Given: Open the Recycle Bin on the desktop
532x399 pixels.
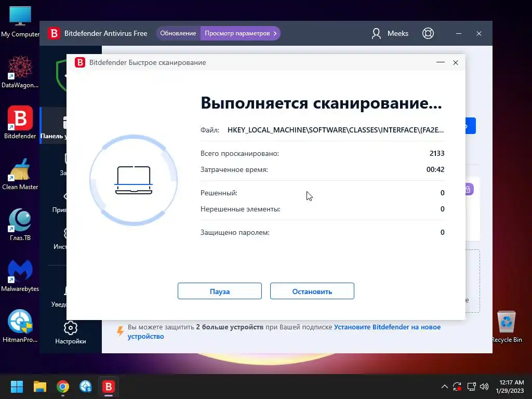Looking at the screenshot, I should pos(507,327).
